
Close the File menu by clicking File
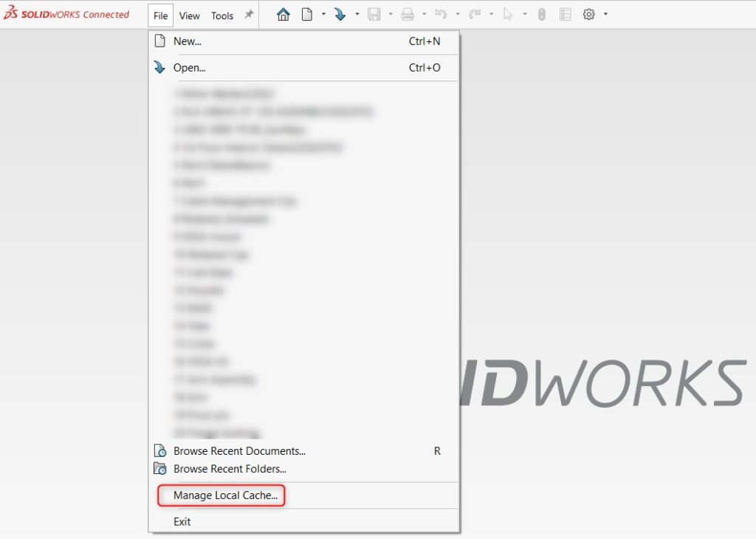[160, 16]
